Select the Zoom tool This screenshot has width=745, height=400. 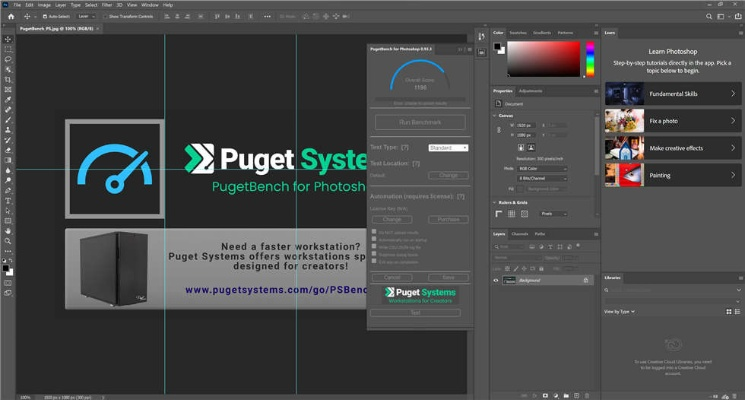pos(8,241)
